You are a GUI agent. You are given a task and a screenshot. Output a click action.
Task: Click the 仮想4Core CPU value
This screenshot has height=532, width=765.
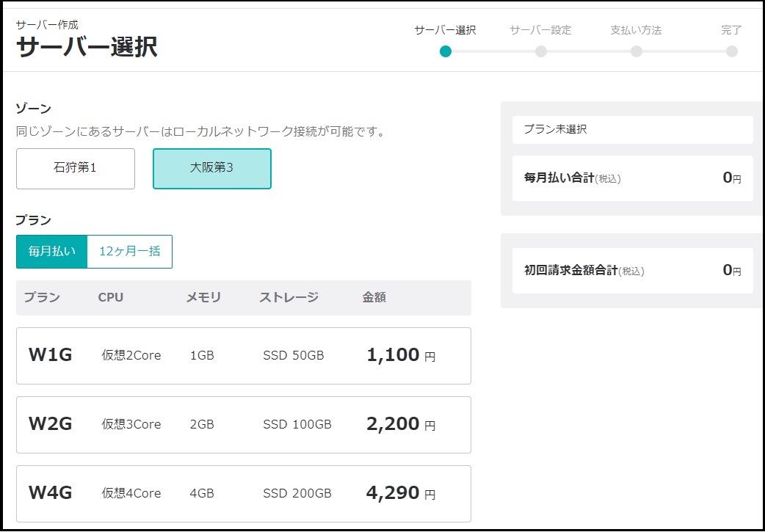pos(131,494)
